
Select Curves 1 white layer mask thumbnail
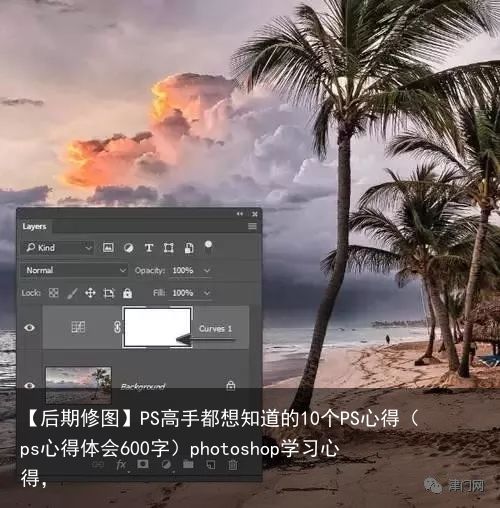[x=157, y=327]
